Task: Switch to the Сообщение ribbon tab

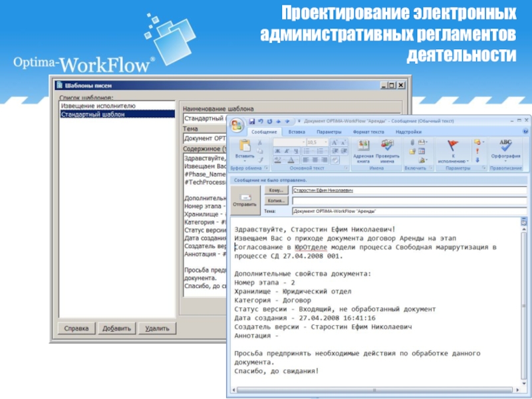Action: [x=264, y=132]
